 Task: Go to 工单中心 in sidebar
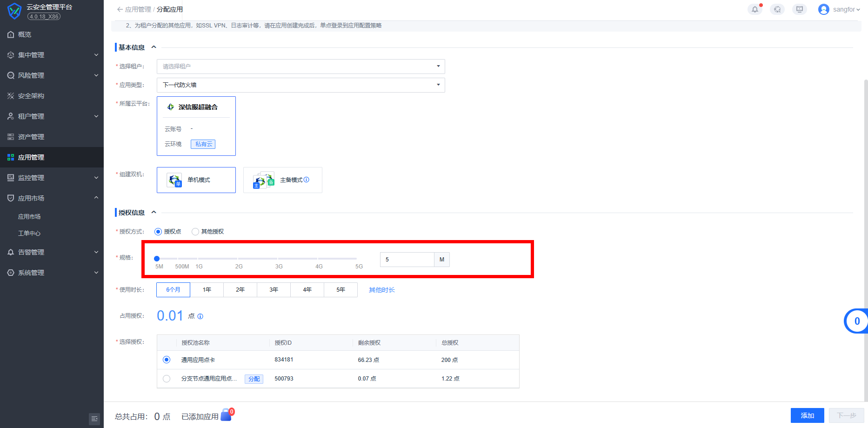pos(29,234)
